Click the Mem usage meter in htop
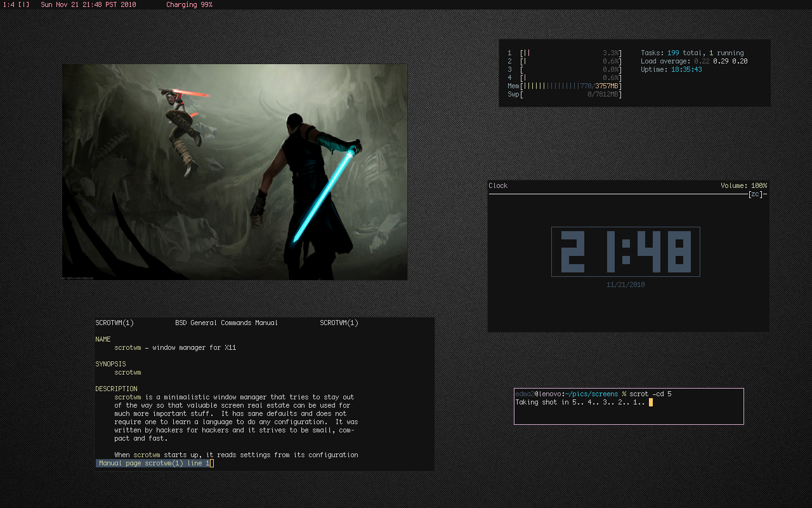Screen dimensions: 812x508 [x=565, y=86]
